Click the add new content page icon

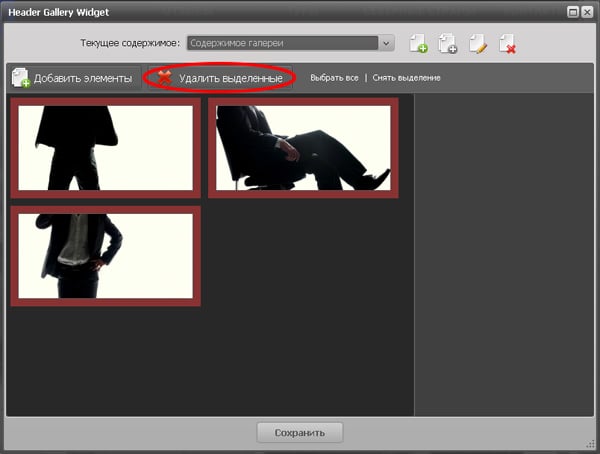click(417, 43)
